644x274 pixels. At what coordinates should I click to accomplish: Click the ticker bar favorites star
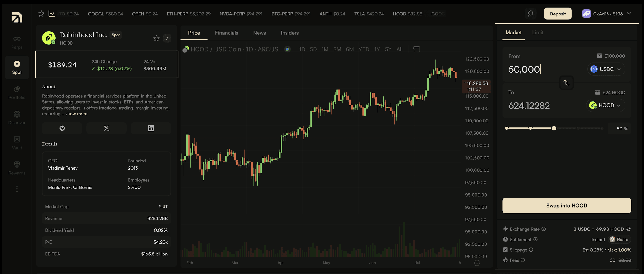click(41, 14)
